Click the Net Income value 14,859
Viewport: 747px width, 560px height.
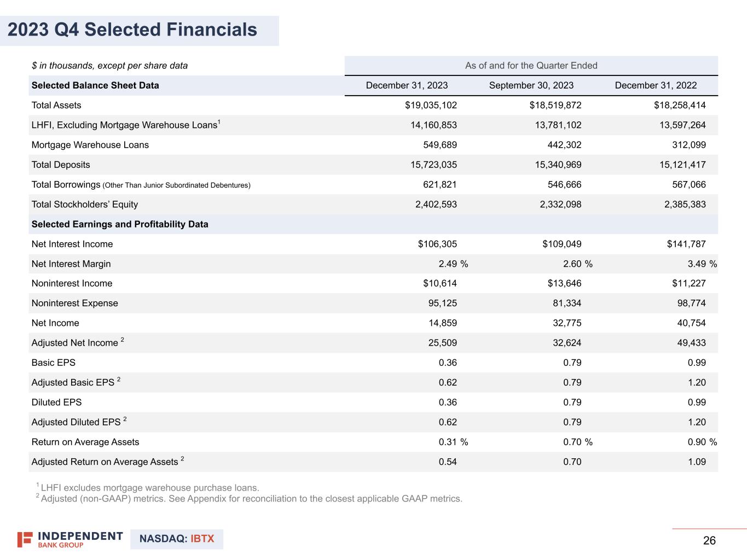(442, 323)
